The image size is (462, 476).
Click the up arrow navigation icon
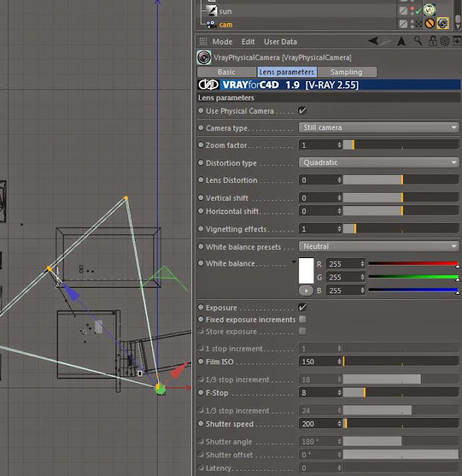pos(402,42)
